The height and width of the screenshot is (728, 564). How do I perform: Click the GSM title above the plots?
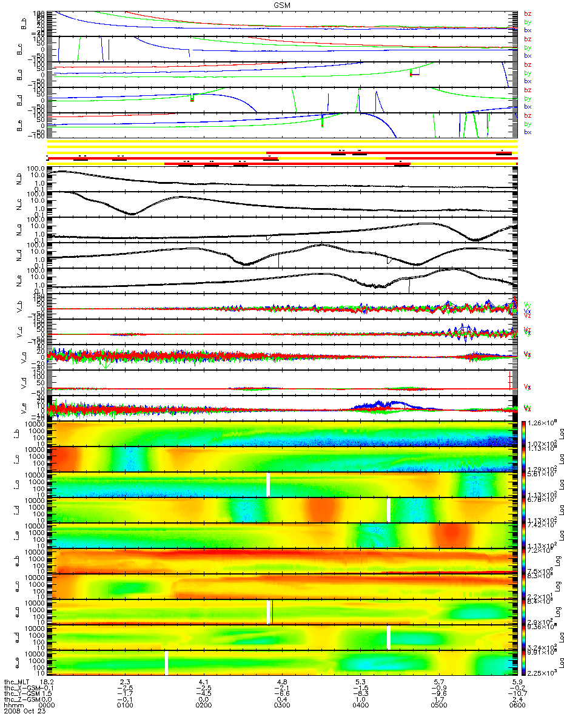coord(281,4)
